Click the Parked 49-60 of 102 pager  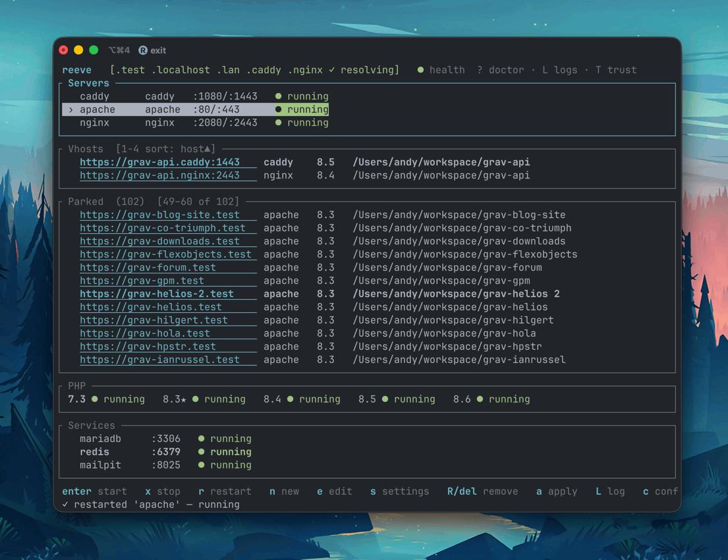tap(198, 202)
